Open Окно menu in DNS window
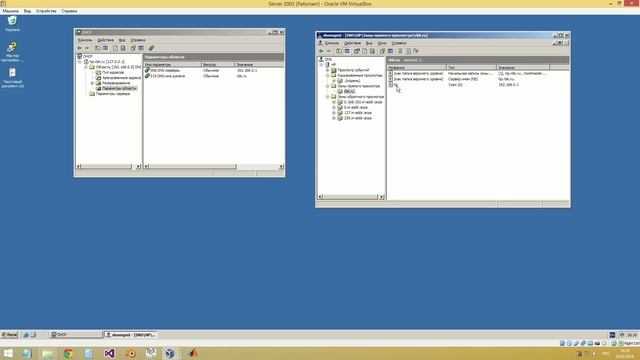 tap(382, 43)
